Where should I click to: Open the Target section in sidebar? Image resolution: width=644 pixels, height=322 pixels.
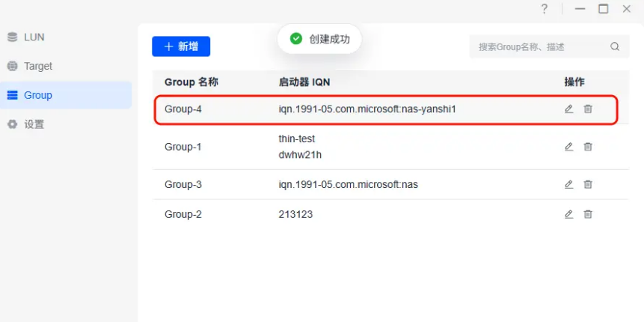click(37, 66)
